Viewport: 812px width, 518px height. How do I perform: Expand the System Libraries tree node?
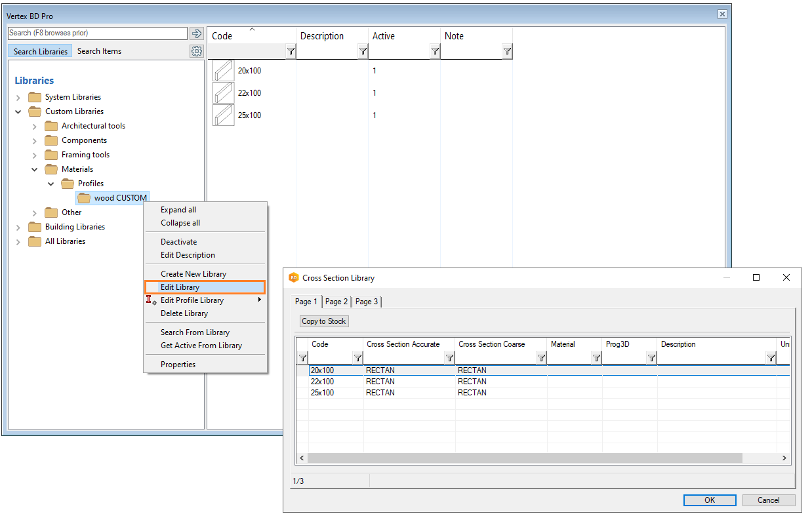(x=18, y=97)
